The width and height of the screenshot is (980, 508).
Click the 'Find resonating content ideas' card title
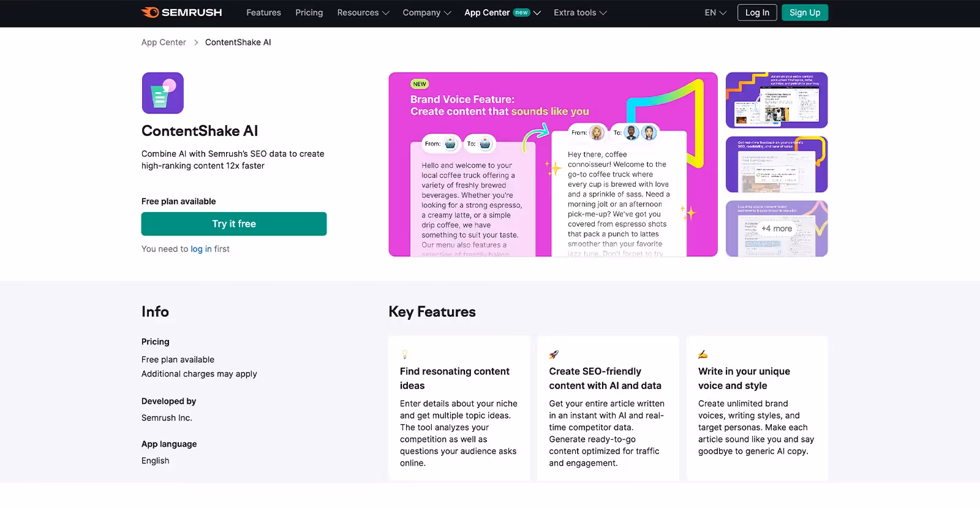454,378
